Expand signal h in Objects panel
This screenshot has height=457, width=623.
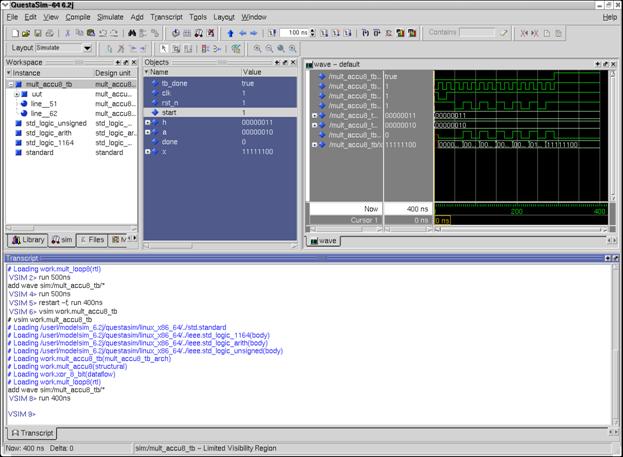pyautogui.click(x=147, y=122)
